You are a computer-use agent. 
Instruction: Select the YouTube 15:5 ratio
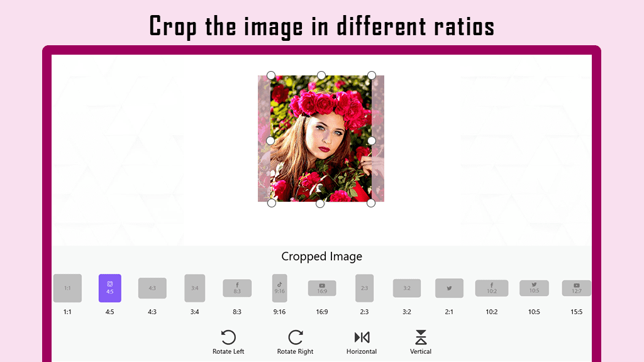(x=576, y=288)
